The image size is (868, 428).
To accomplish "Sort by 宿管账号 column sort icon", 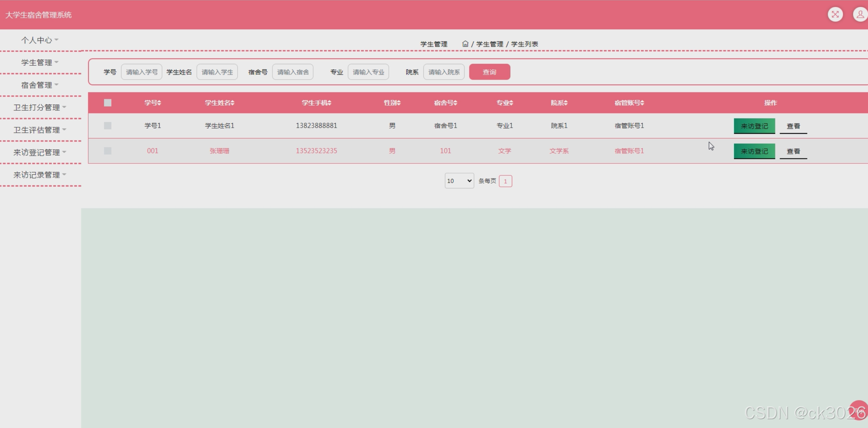I will coord(642,103).
